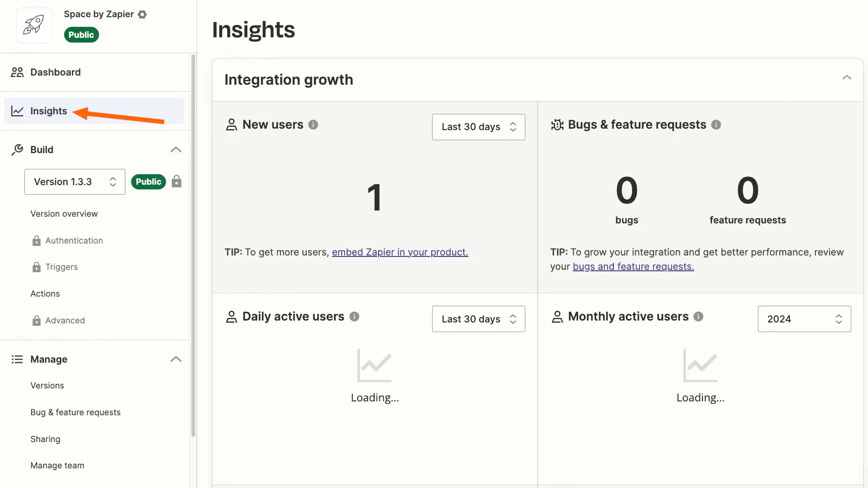The image size is (868, 488).
Task: Select the Dashboard sidebar icon
Action: click(17, 72)
